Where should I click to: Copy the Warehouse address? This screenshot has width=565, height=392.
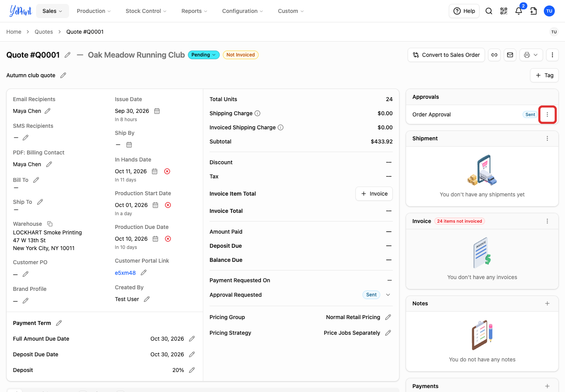tap(50, 224)
